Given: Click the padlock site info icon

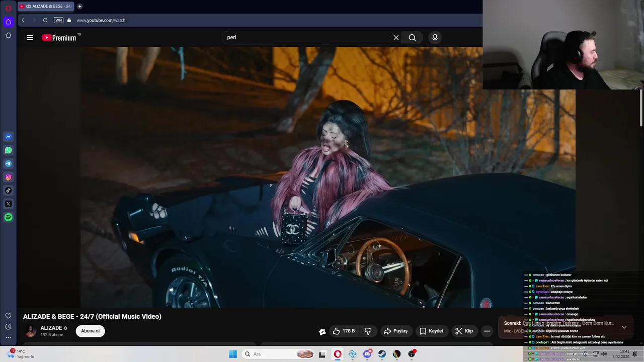Looking at the screenshot, I should pyautogui.click(x=69, y=20).
